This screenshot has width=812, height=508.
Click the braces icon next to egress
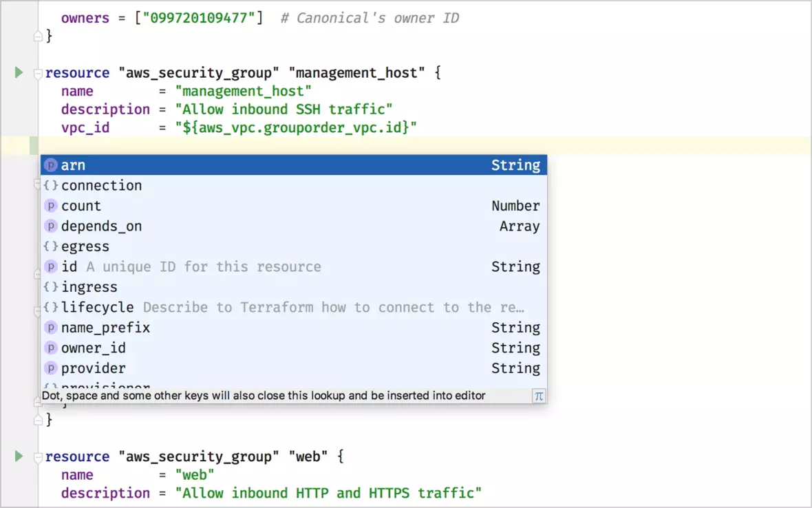pyautogui.click(x=50, y=246)
